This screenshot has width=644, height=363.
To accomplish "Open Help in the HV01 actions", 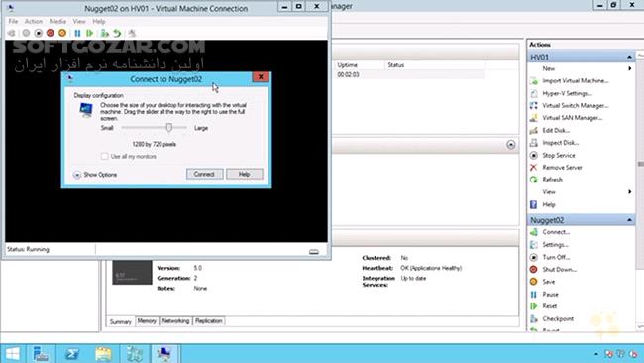I will pyautogui.click(x=548, y=204).
